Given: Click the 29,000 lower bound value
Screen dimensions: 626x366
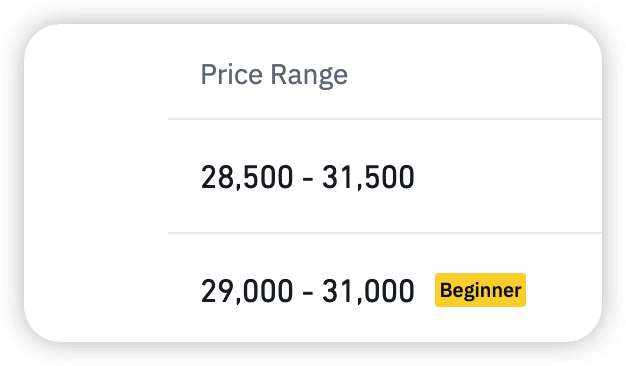Looking at the screenshot, I should pyautogui.click(x=247, y=291).
